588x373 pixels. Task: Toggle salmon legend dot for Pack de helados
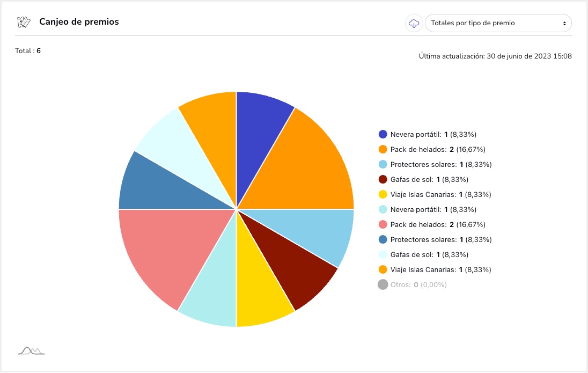383,224
